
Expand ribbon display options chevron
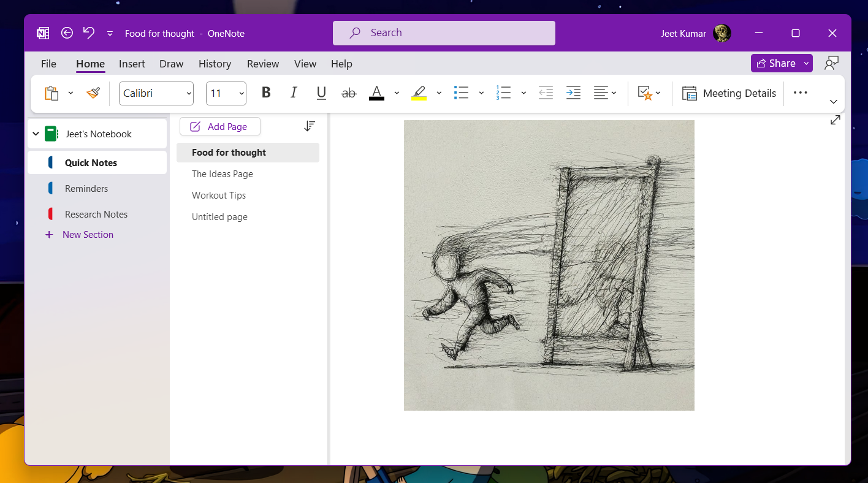coord(833,102)
